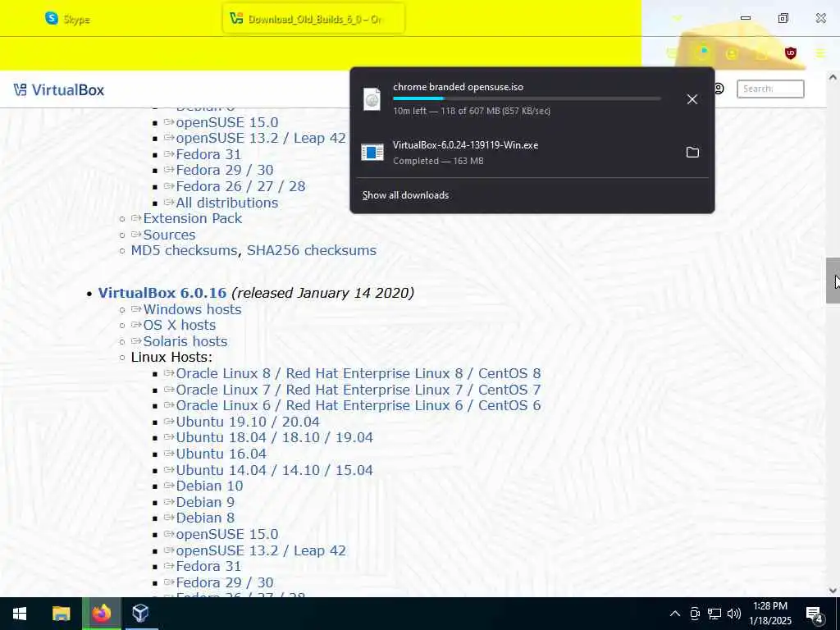Open the VirtualBox 6.0.16 version link
This screenshot has width=840, height=630.
[162, 293]
